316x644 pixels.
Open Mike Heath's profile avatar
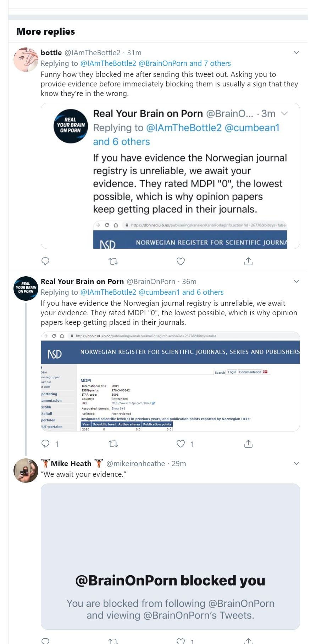click(x=26, y=470)
